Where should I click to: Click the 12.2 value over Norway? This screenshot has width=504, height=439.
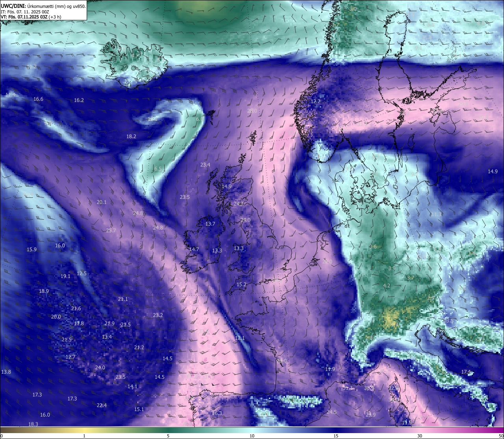(x=315, y=102)
